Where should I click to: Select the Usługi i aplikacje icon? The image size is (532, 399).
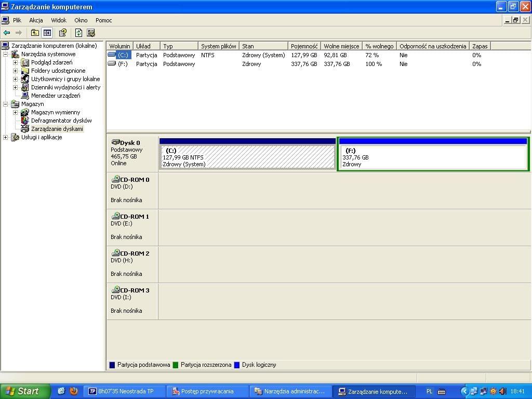coord(15,137)
